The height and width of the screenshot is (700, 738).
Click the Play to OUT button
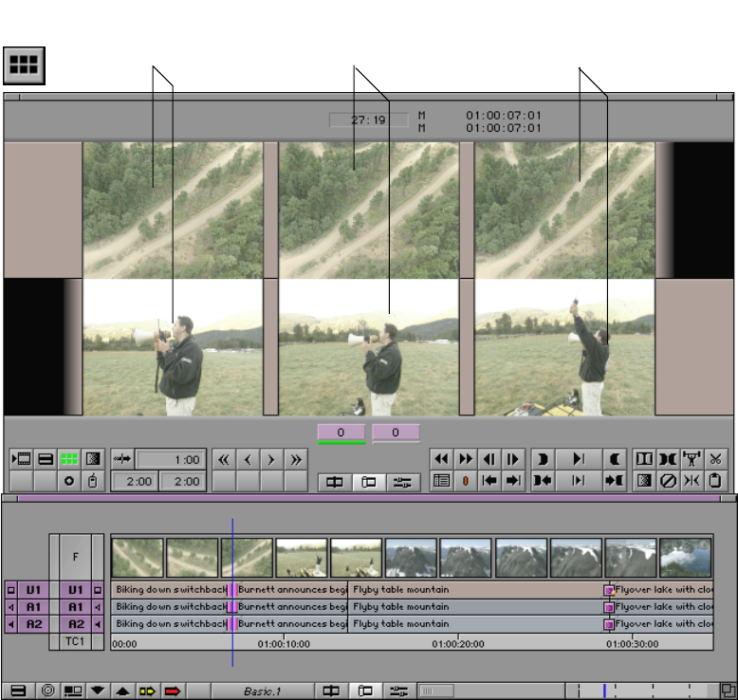[579, 459]
